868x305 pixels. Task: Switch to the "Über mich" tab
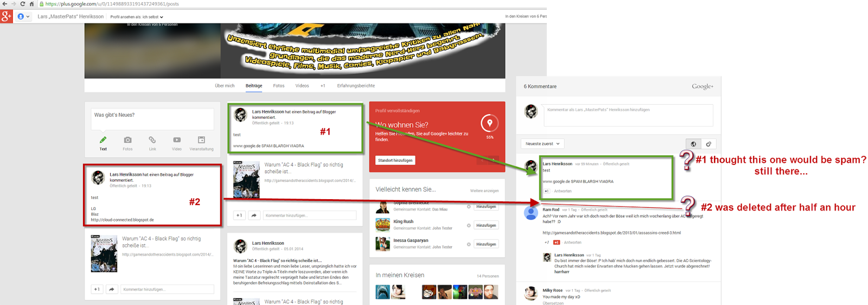tap(225, 86)
